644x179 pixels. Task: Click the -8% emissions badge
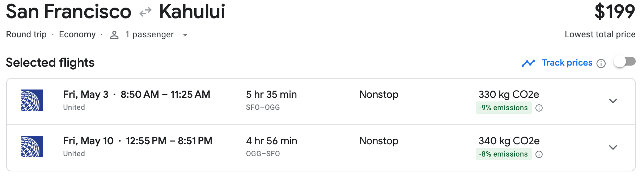coord(503,154)
